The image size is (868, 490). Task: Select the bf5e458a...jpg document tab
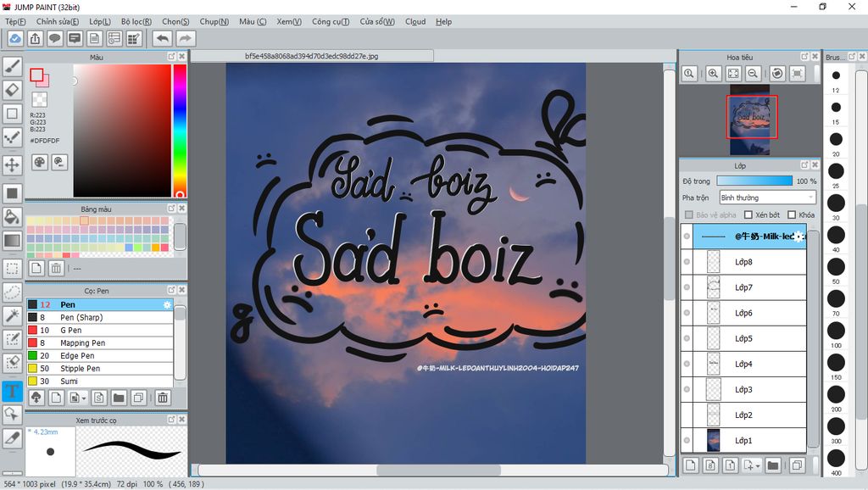pyautogui.click(x=312, y=56)
